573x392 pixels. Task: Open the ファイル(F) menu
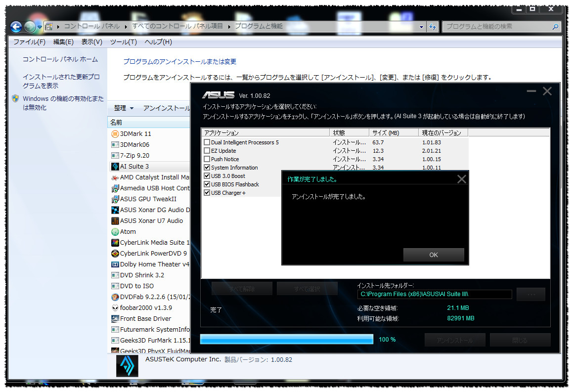pos(29,42)
